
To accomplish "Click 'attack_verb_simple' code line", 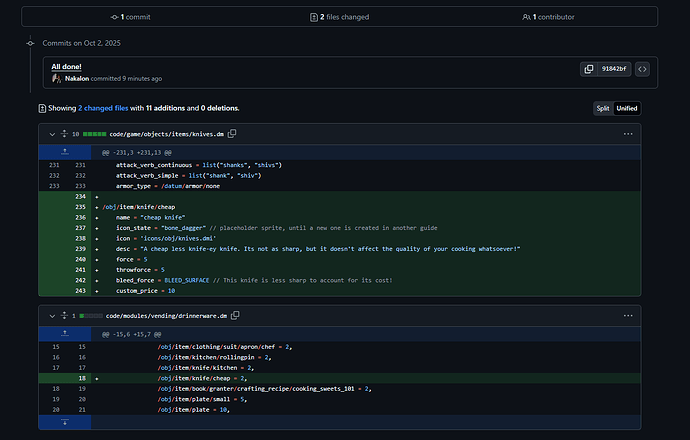I will pyautogui.click(x=188, y=176).
